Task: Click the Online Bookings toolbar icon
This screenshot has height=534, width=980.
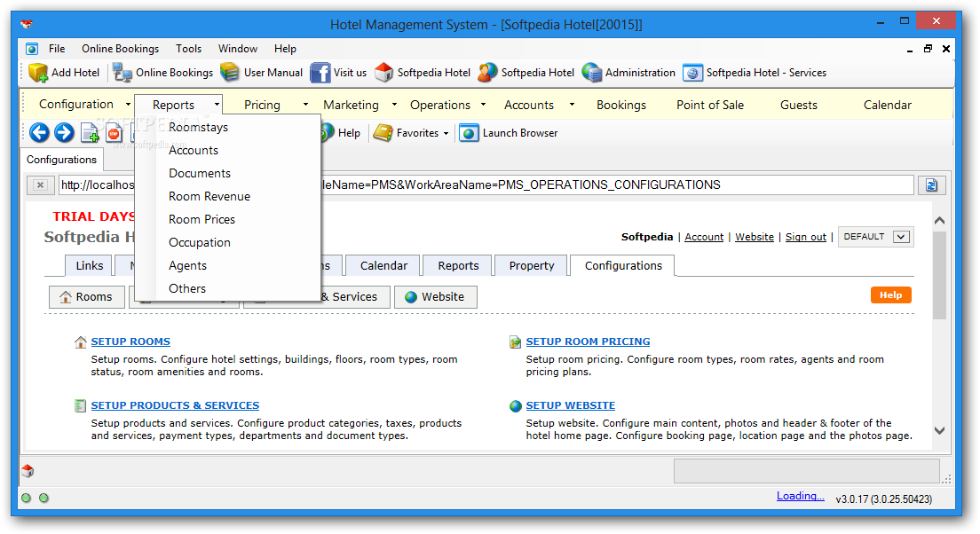Action: point(122,73)
